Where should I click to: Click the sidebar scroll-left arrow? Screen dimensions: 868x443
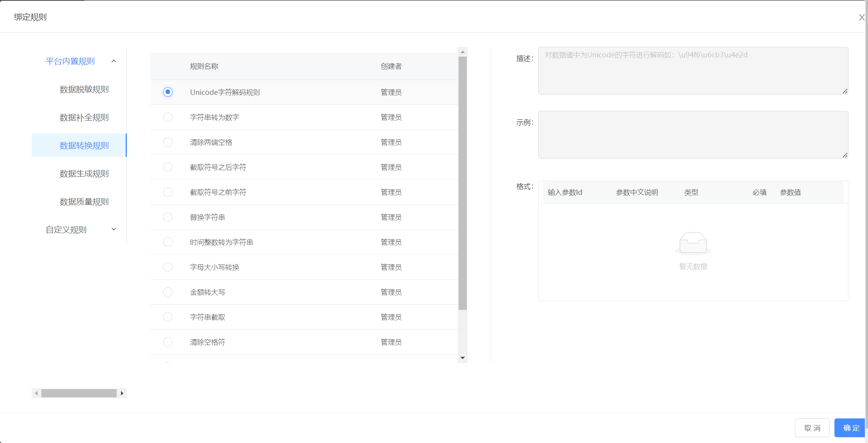coord(36,393)
